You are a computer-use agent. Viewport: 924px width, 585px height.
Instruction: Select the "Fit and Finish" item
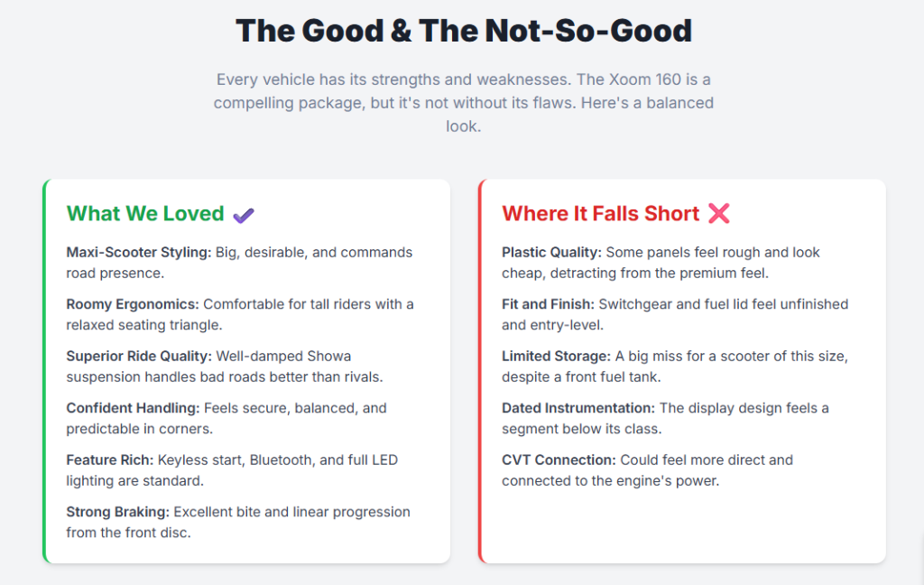pyautogui.click(x=546, y=304)
